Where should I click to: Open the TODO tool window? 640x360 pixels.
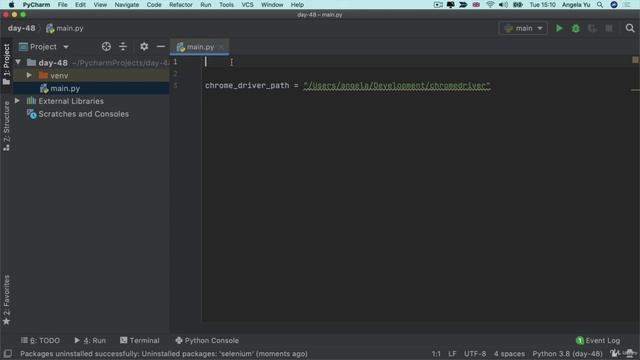click(x=40, y=340)
